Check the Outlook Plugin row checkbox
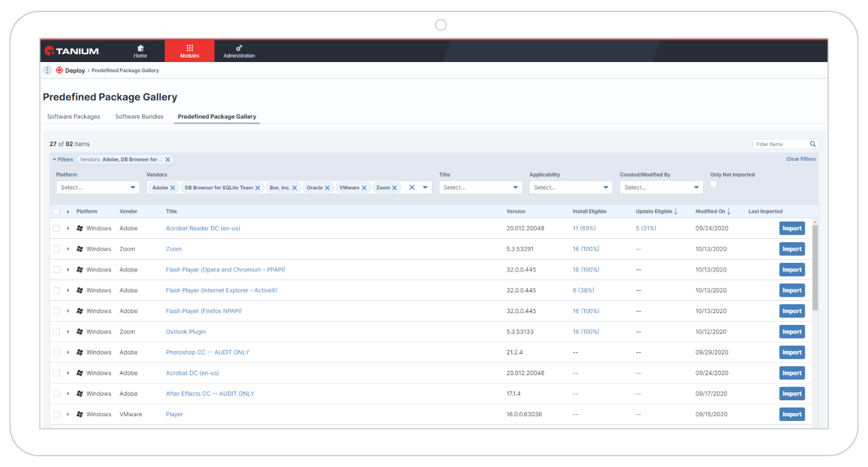Viewport: 868px width, 467px height. 57,332
